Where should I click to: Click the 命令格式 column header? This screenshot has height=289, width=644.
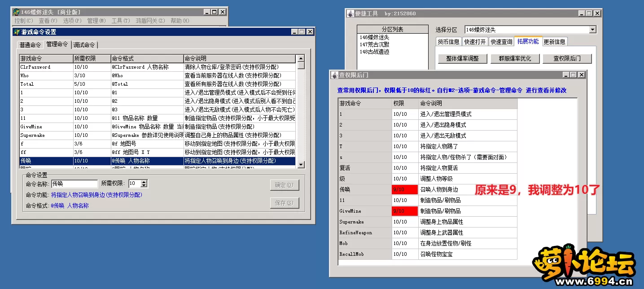click(147, 58)
